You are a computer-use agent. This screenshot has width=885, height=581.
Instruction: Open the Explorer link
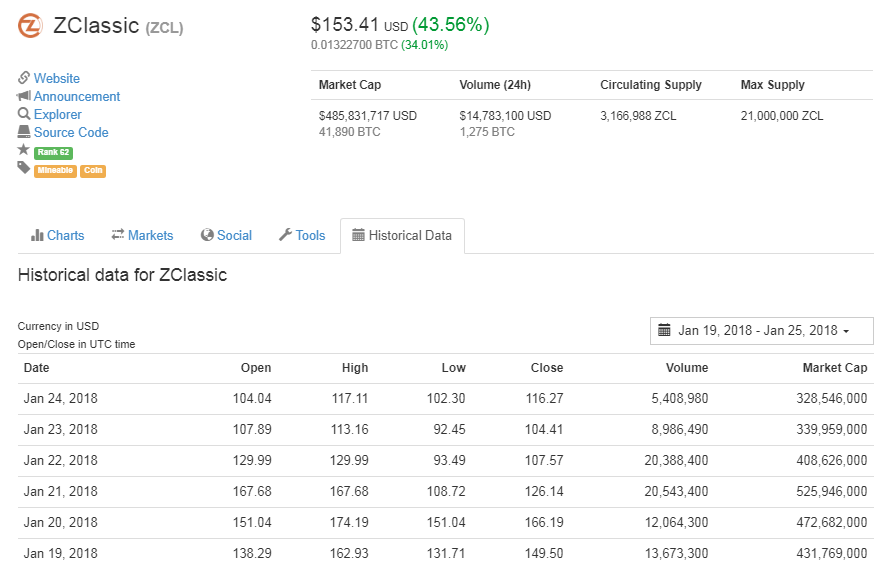[x=58, y=115]
